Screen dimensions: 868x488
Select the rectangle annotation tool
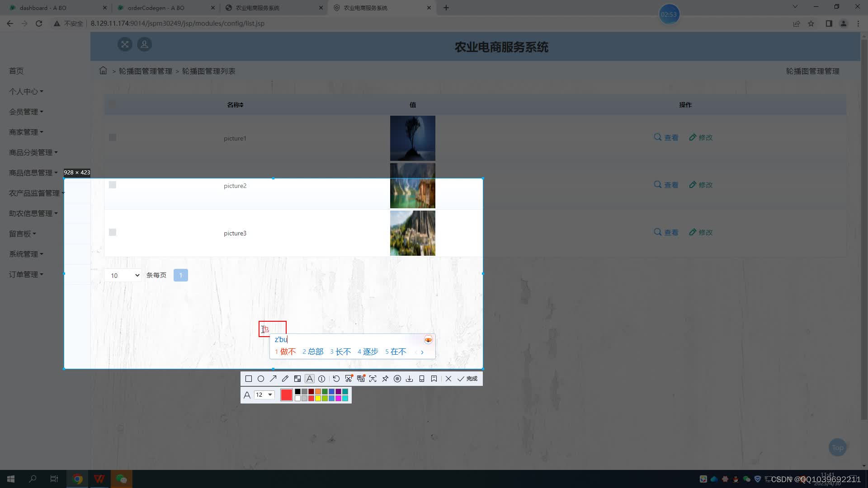249,379
